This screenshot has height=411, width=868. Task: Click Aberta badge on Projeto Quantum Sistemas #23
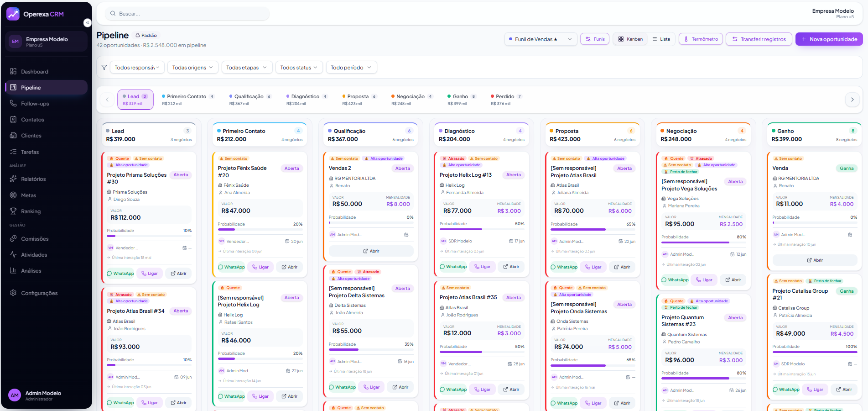735,318
